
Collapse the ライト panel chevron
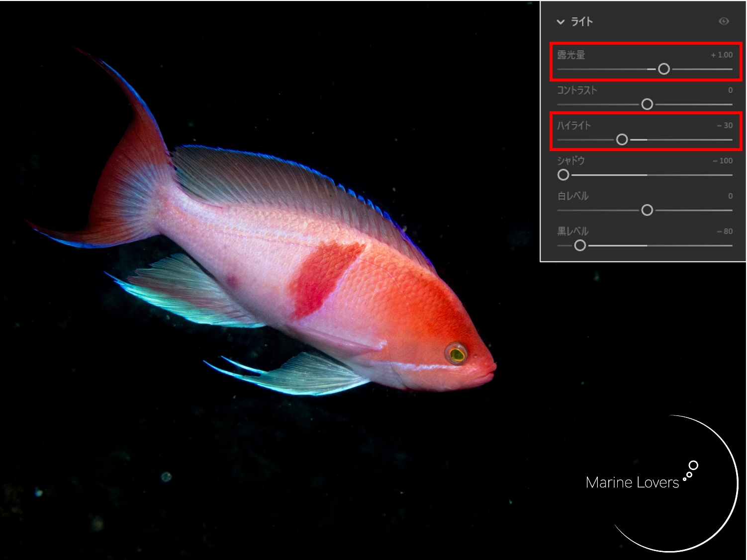pos(560,22)
